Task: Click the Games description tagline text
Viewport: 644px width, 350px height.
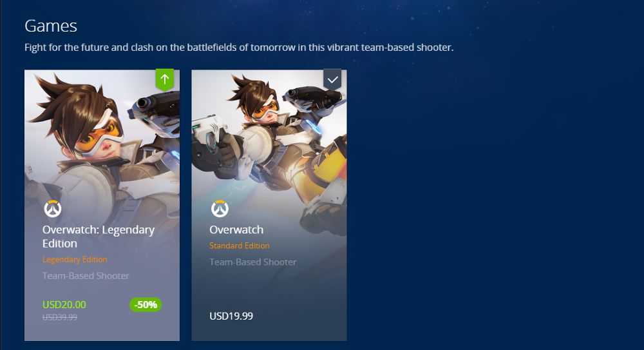Action: pos(239,47)
